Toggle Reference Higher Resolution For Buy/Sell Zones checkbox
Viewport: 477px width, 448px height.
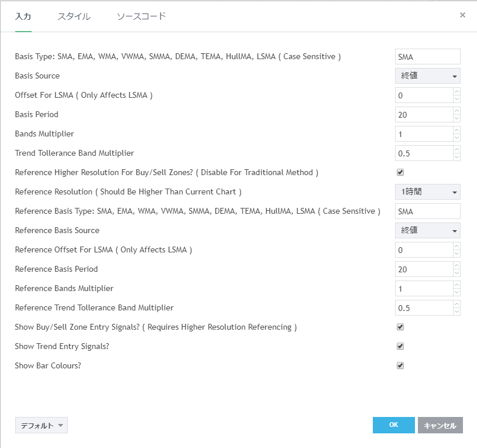[x=400, y=172]
